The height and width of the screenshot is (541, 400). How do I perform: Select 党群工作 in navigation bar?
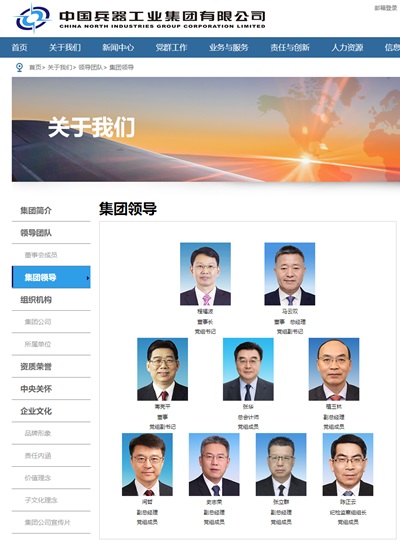[x=171, y=48]
